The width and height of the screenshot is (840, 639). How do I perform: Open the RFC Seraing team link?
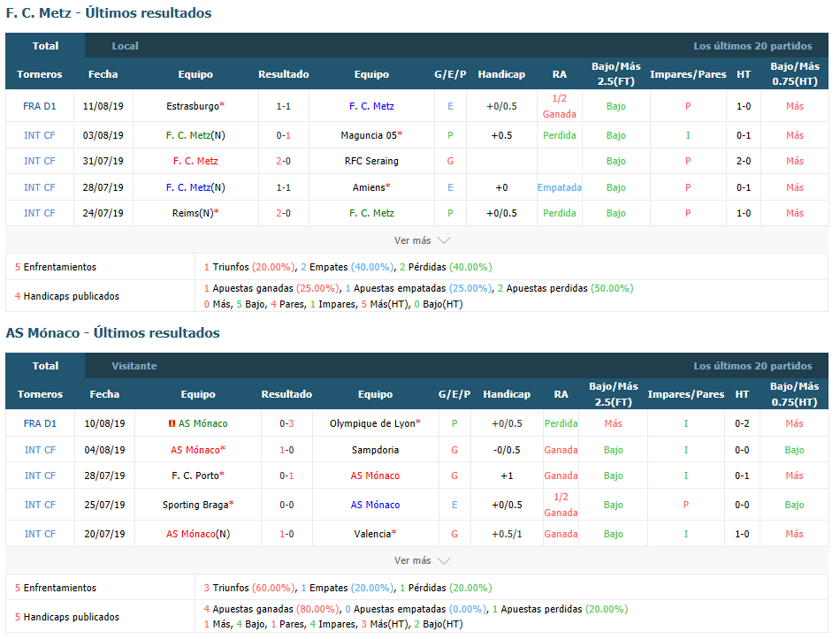click(371, 161)
